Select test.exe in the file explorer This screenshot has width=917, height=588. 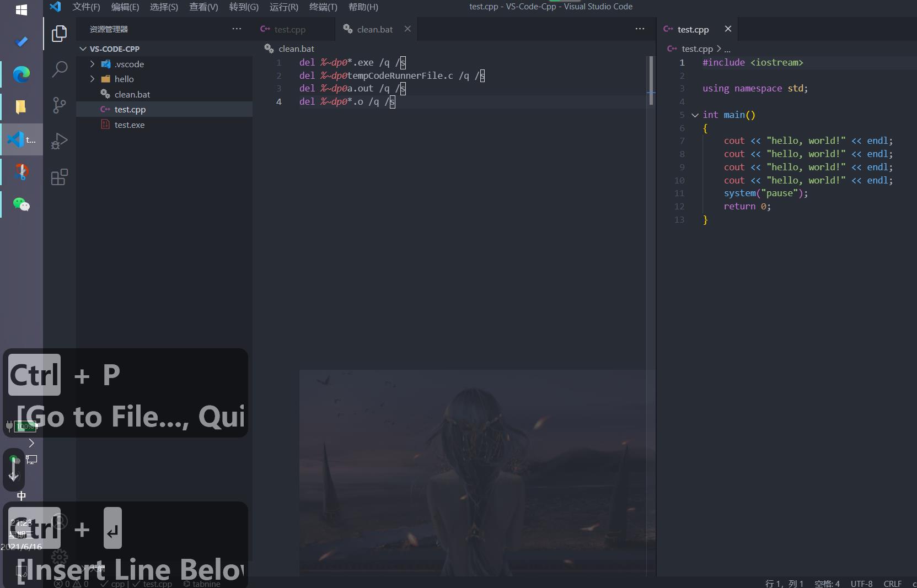(164, 125)
